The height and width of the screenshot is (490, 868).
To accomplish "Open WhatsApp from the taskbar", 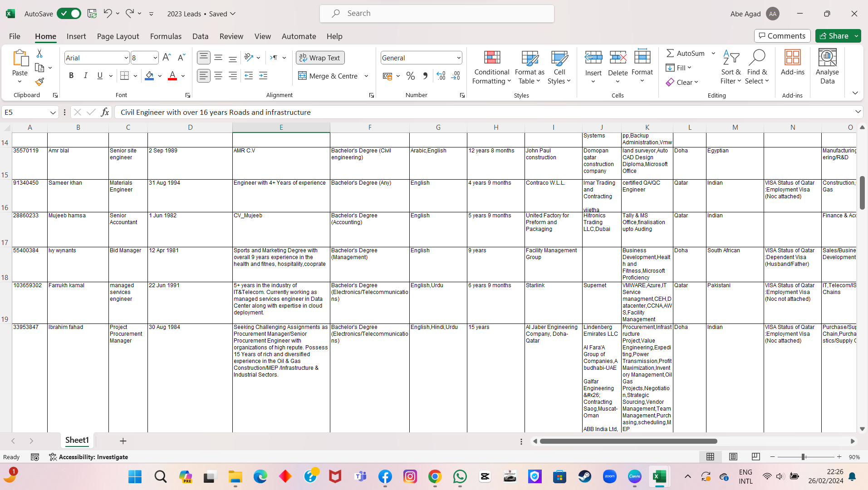I will pyautogui.click(x=460, y=476).
